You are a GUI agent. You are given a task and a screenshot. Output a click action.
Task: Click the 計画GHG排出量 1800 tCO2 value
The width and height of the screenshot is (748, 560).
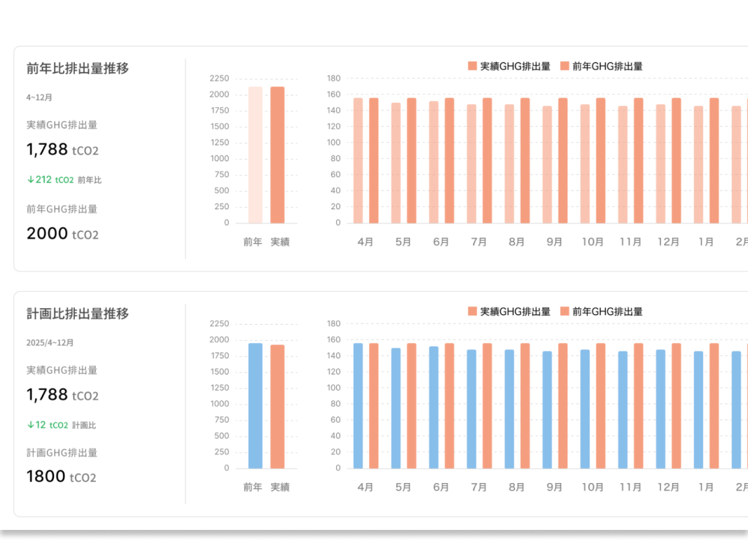[62, 476]
